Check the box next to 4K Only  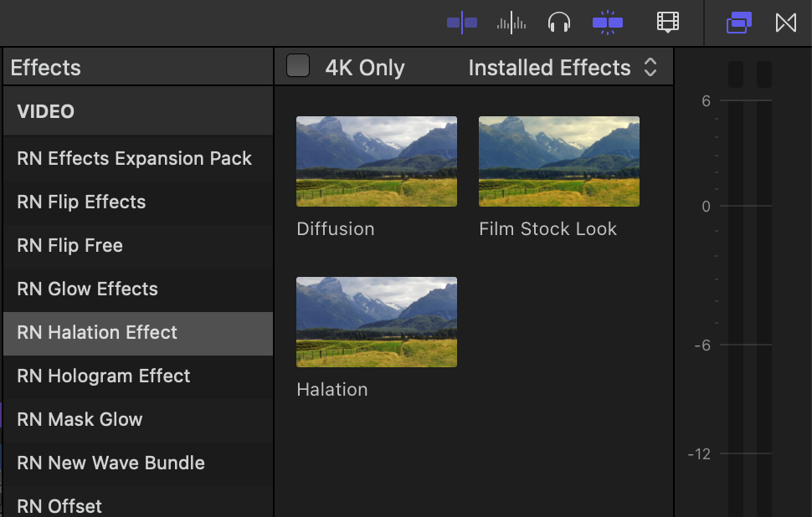pyautogui.click(x=298, y=66)
